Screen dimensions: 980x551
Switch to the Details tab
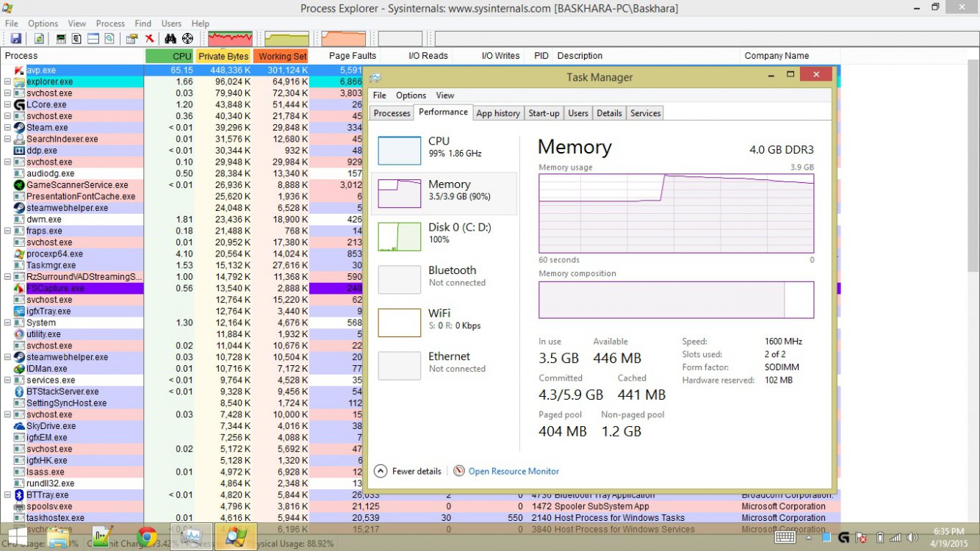point(609,113)
